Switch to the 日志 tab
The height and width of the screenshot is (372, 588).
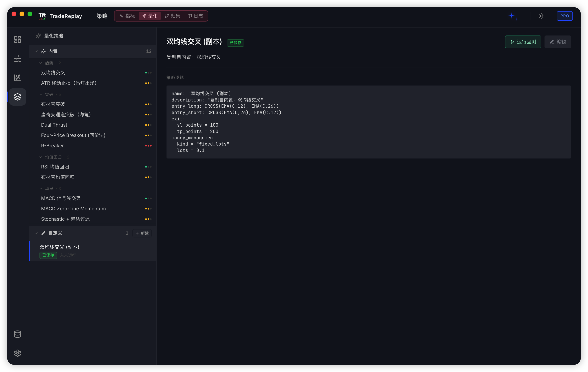[x=195, y=16]
